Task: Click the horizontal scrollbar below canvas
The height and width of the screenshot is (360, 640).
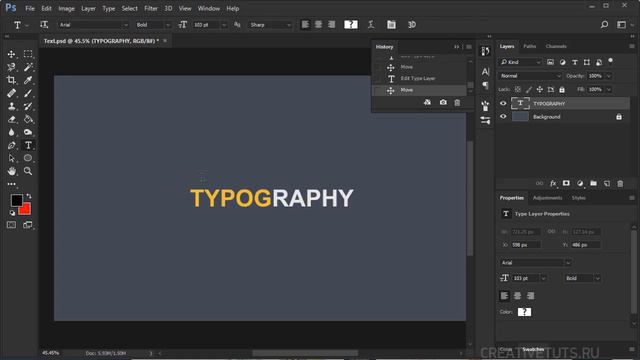Action: [x=305, y=353]
